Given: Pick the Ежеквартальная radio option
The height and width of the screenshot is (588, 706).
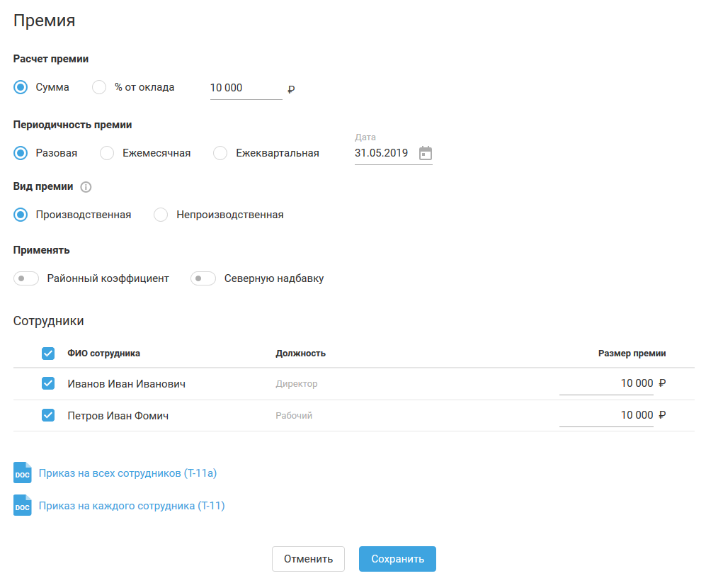Looking at the screenshot, I should [x=220, y=153].
